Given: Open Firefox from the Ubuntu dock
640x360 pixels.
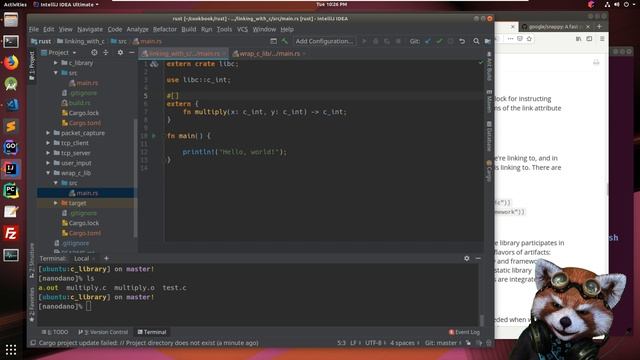Looking at the screenshot, I should click(x=11, y=62).
